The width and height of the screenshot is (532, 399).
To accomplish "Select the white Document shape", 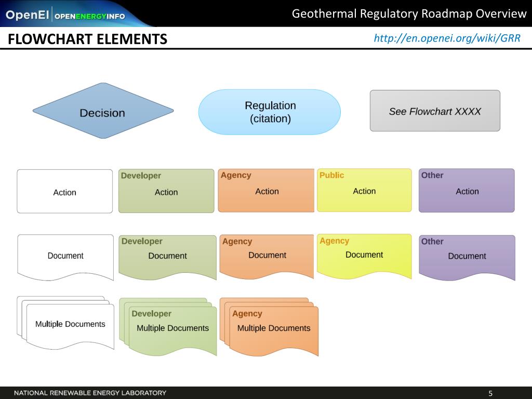I will (x=65, y=257).
